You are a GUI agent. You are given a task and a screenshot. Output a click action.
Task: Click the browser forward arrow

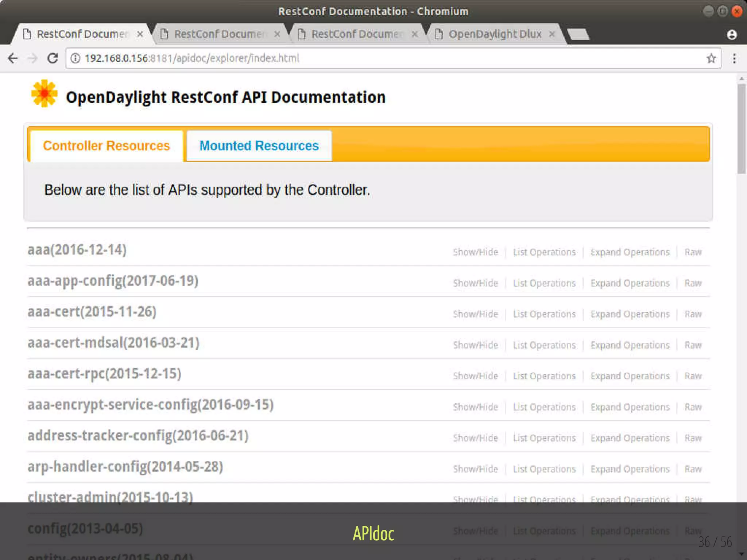click(33, 58)
